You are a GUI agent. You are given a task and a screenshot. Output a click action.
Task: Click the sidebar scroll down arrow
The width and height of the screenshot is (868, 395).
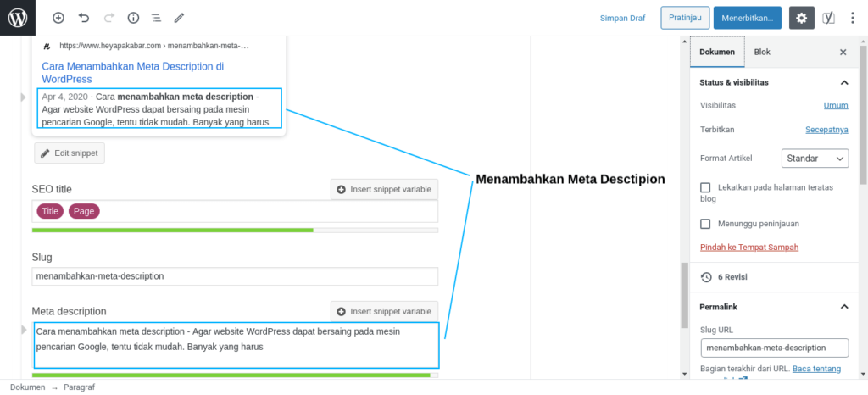click(x=863, y=374)
